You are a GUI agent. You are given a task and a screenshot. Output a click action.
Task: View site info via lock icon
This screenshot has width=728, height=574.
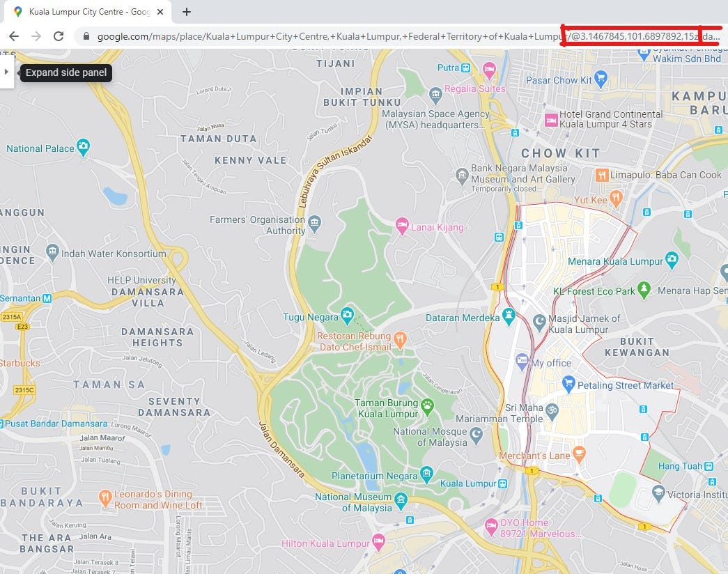[86, 36]
